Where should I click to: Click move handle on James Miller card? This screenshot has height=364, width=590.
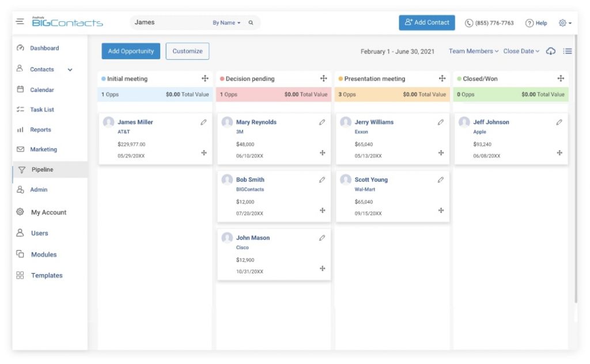(x=204, y=153)
